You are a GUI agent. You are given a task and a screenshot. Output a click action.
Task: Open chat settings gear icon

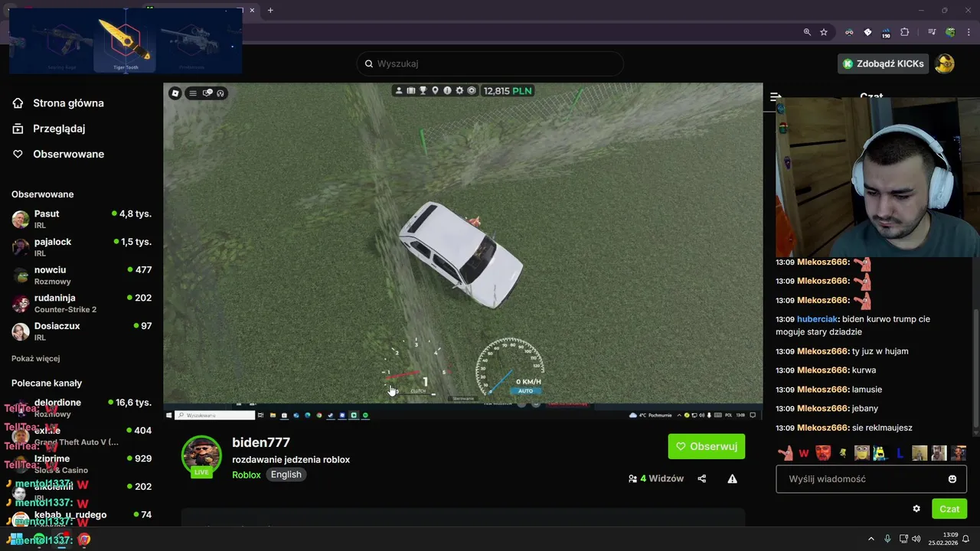(x=916, y=509)
